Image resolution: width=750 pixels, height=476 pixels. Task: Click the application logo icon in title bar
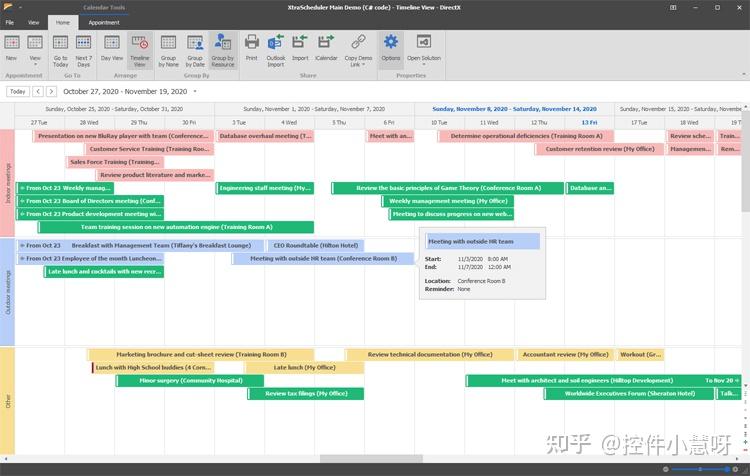8,7
